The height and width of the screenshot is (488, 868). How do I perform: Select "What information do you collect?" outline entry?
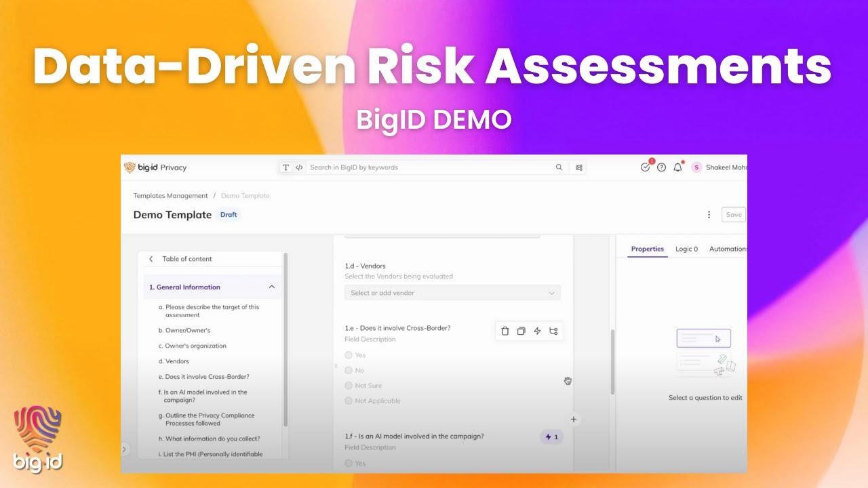209,439
